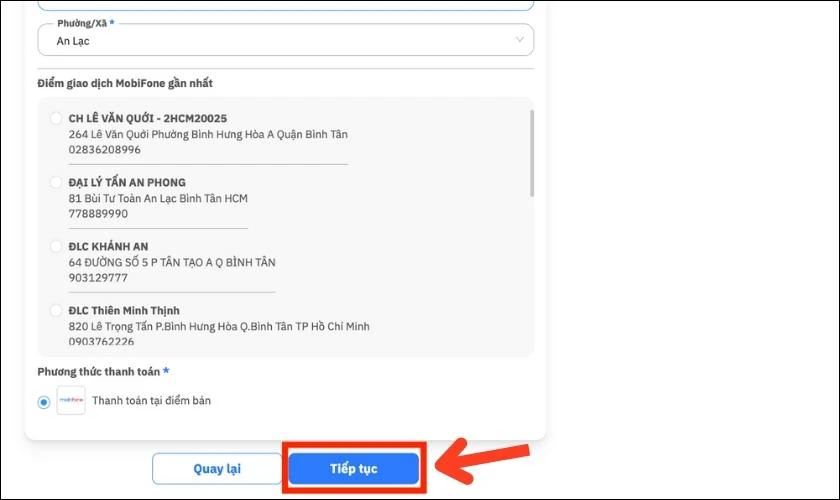Click the phone number 903129777
Image resolution: width=840 pixels, height=500 pixels.
pyautogui.click(x=98, y=278)
